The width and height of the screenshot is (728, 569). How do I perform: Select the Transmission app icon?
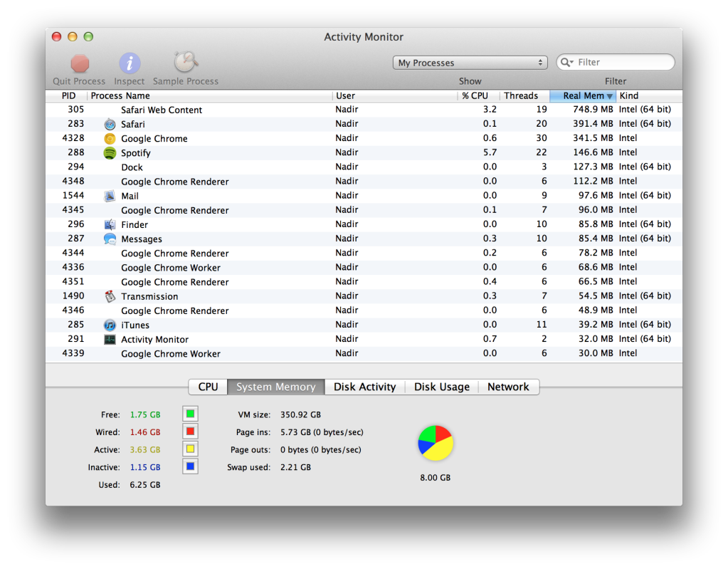click(110, 296)
